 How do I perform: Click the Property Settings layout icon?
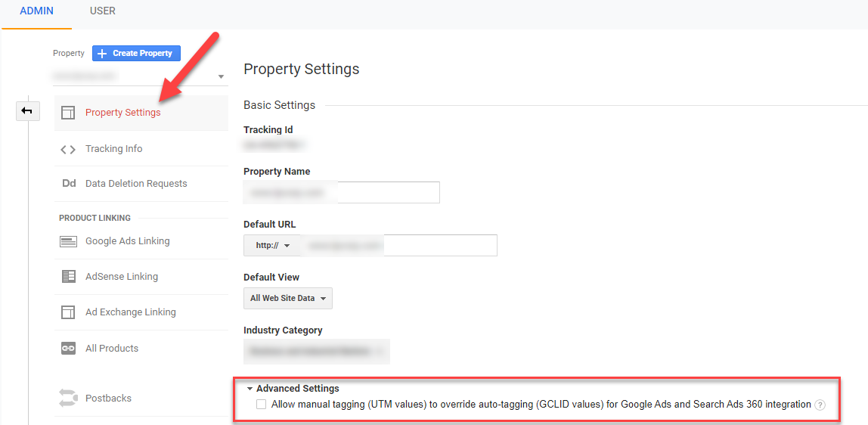coord(68,113)
